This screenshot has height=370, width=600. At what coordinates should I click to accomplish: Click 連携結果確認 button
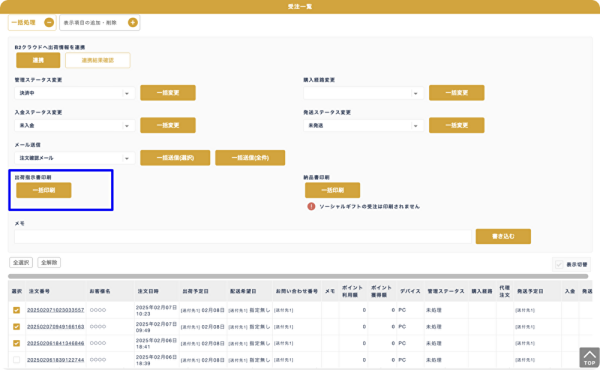click(x=98, y=60)
